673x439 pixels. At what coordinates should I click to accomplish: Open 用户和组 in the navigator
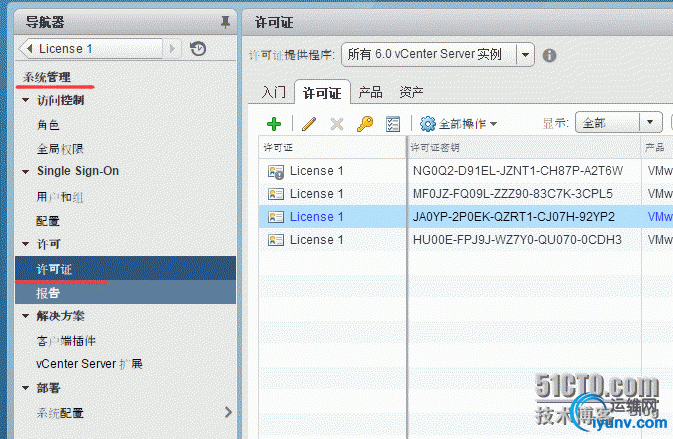click(60, 197)
